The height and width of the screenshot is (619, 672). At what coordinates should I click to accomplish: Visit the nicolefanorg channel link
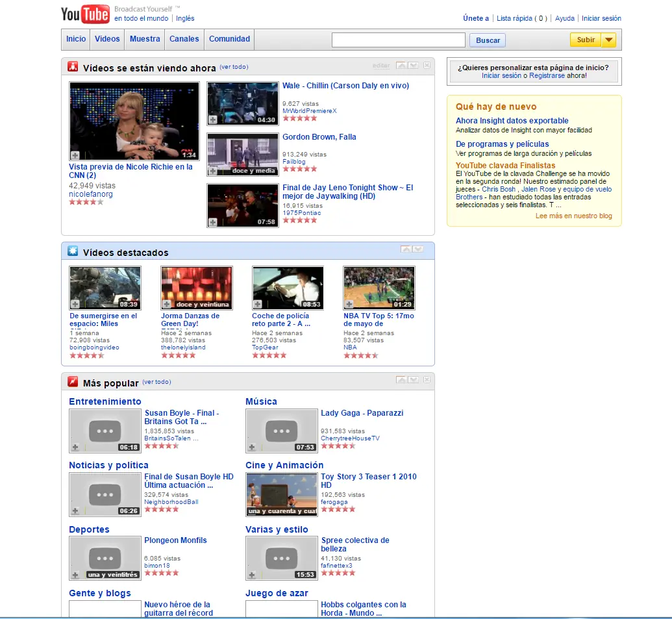tap(91, 194)
